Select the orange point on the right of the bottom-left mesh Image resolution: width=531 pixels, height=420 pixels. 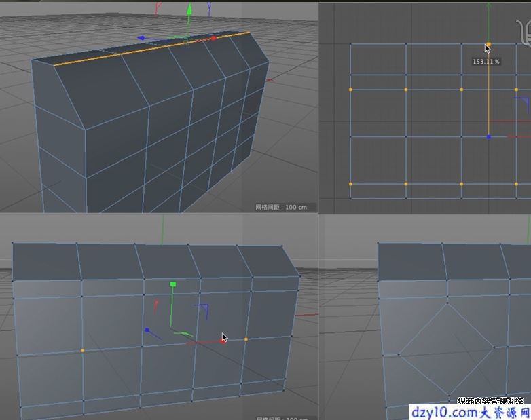pyautogui.click(x=246, y=339)
